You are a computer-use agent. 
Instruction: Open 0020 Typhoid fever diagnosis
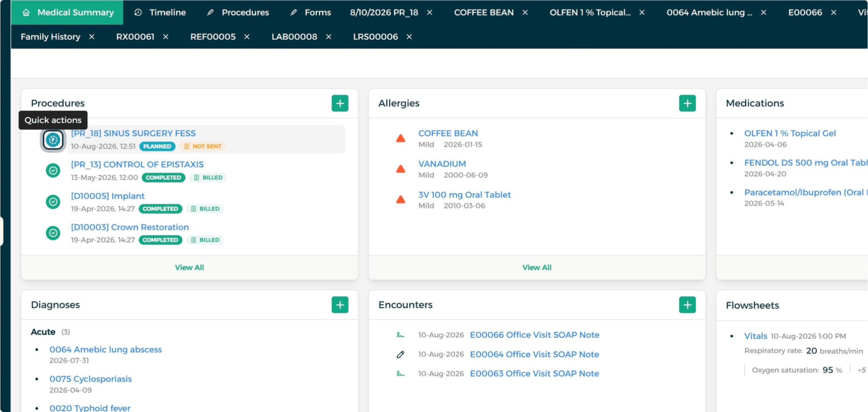click(x=90, y=408)
